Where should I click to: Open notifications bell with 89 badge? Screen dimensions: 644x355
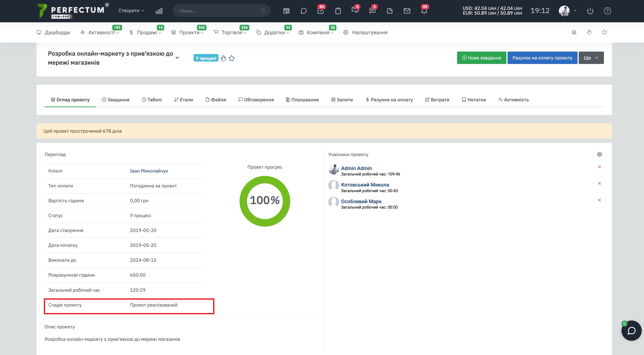[424, 11]
